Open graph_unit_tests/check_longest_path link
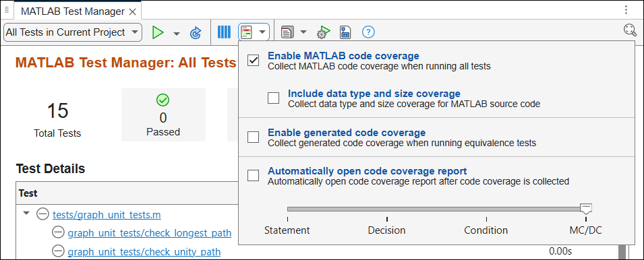Image resolution: width=644 pixels, height=260 pixels. [x=150, y=233]
